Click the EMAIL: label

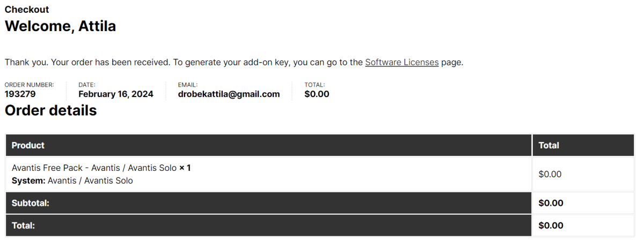(188, 85)
